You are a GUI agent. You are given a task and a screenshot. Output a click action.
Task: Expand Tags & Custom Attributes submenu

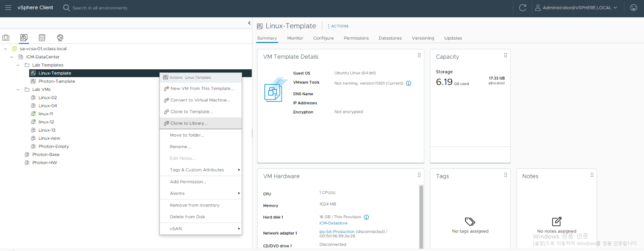pyautogui.click(x=201, y=170)
